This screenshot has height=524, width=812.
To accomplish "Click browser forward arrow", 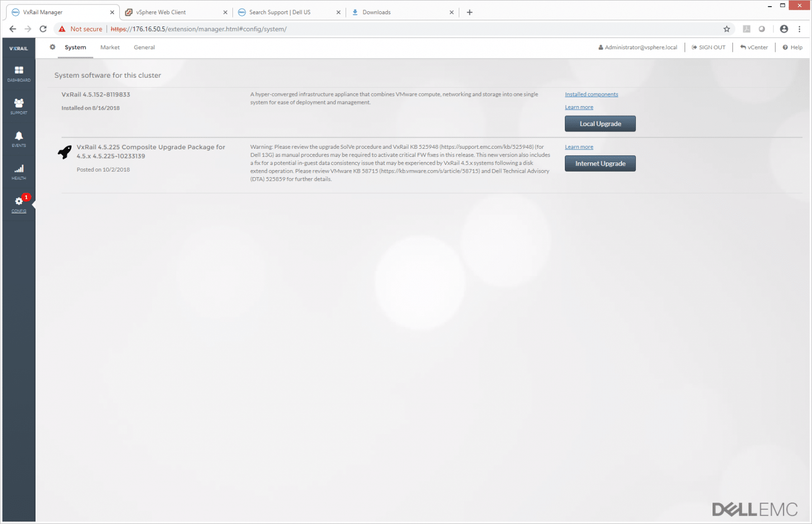I will point(28,29).
